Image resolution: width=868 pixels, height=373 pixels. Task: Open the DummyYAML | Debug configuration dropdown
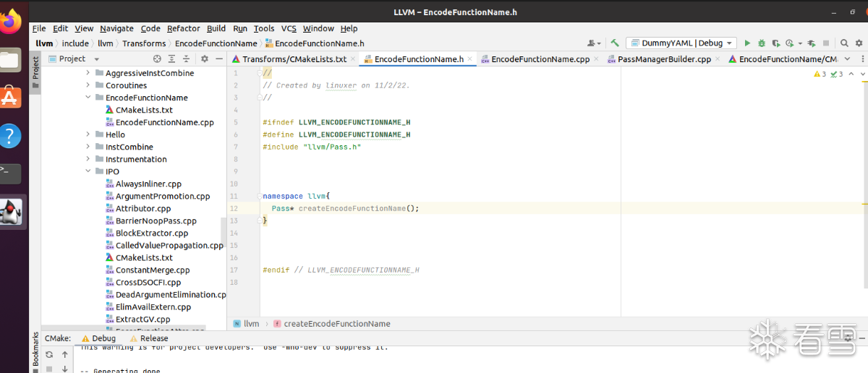(x=681, y=43)
